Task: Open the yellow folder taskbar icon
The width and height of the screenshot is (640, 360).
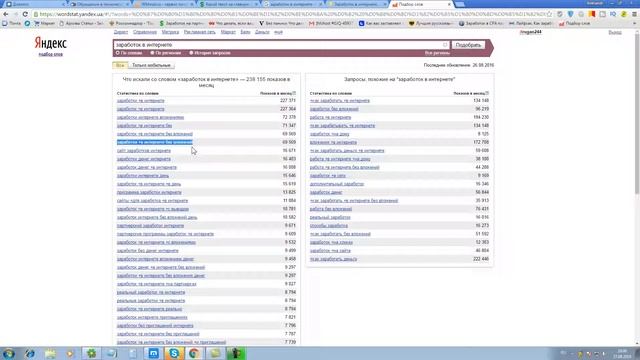Action: pos(216,353)
